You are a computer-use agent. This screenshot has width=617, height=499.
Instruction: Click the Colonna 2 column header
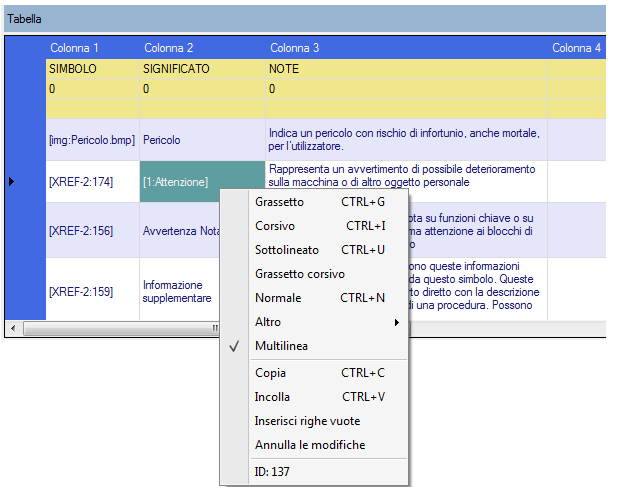coord(203,48)
